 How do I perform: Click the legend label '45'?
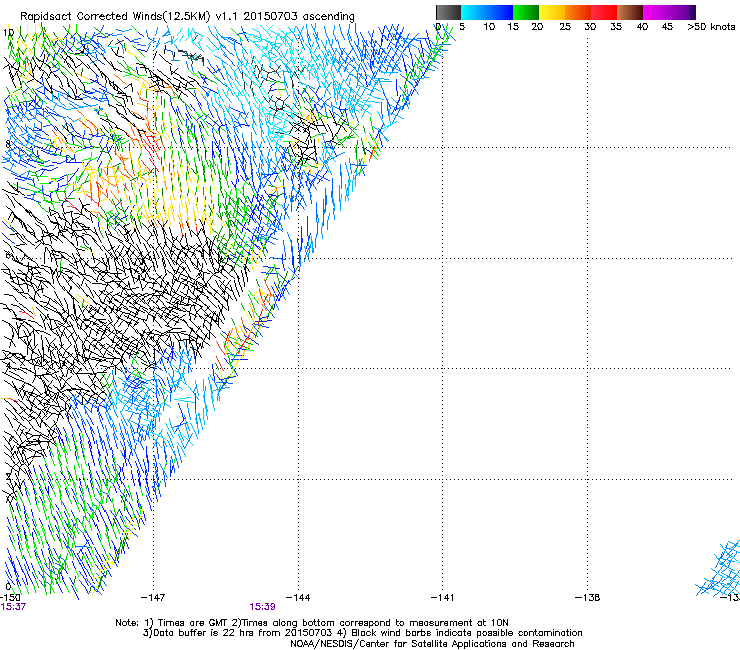tap(667, 27)
